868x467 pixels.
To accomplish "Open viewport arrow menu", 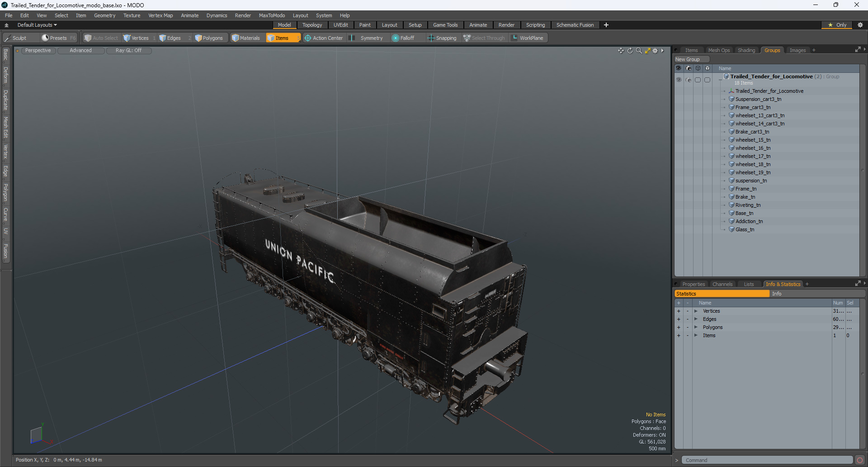I will pyautogui.click(x=662, y=51).
